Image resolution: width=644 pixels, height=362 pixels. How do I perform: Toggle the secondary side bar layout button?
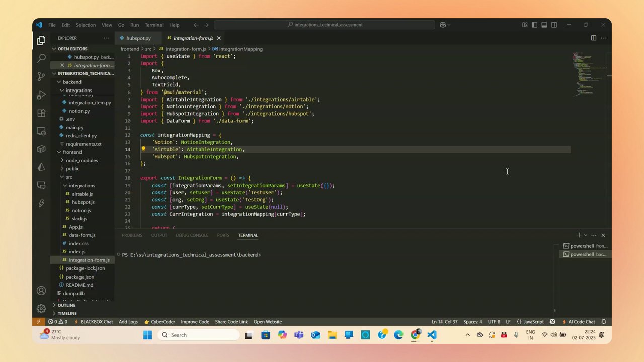tap(554, 25)
